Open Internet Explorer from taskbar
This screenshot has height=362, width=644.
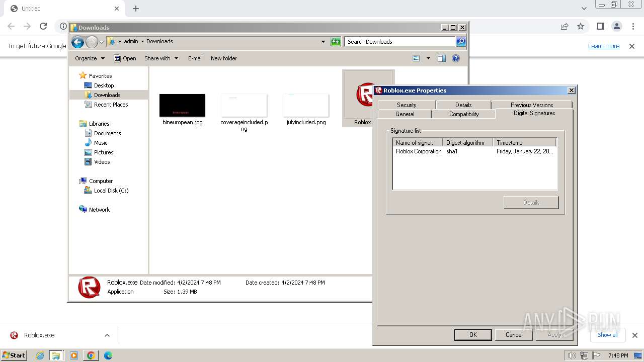tap(40, 355)
